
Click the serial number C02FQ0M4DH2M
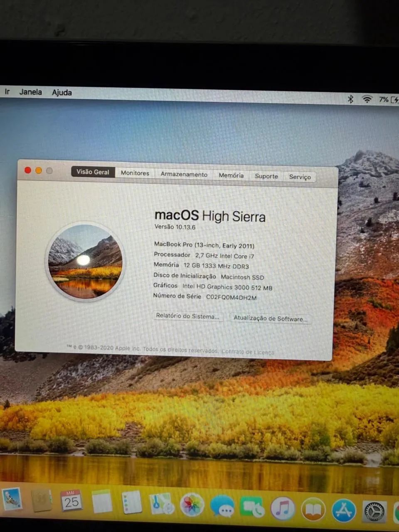coord(232,298)
